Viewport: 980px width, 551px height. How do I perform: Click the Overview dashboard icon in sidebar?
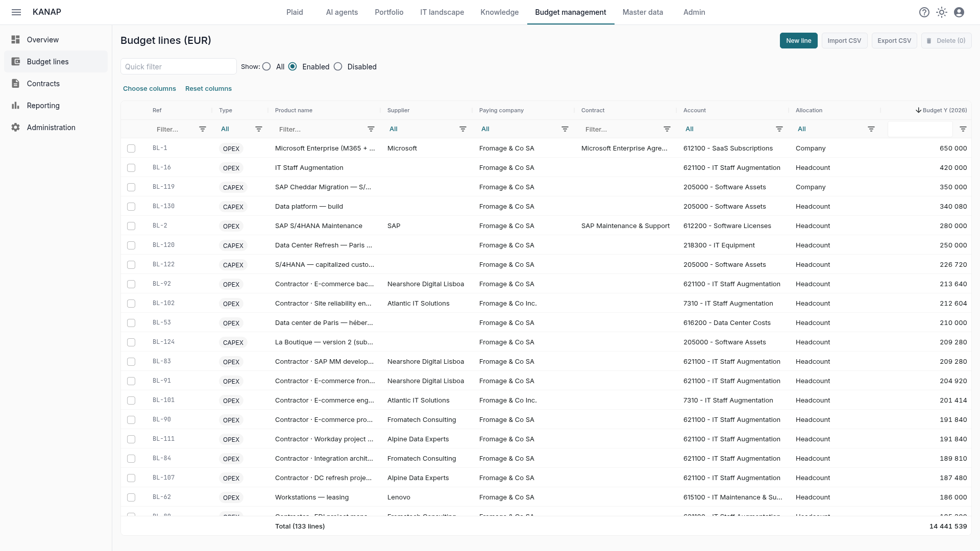click(x=16, y=40)
